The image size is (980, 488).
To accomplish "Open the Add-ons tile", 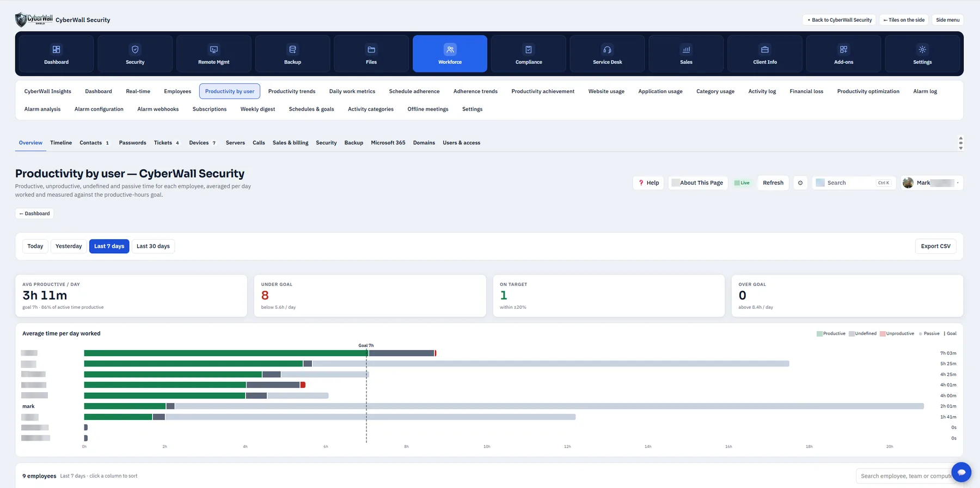I will point(843,53).
